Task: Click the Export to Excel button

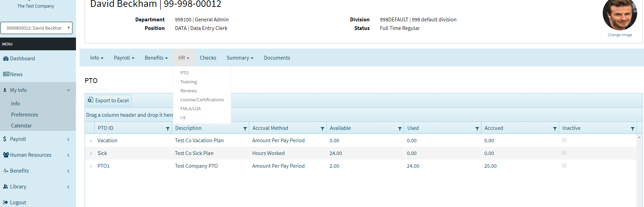Action: click(109, 100)
